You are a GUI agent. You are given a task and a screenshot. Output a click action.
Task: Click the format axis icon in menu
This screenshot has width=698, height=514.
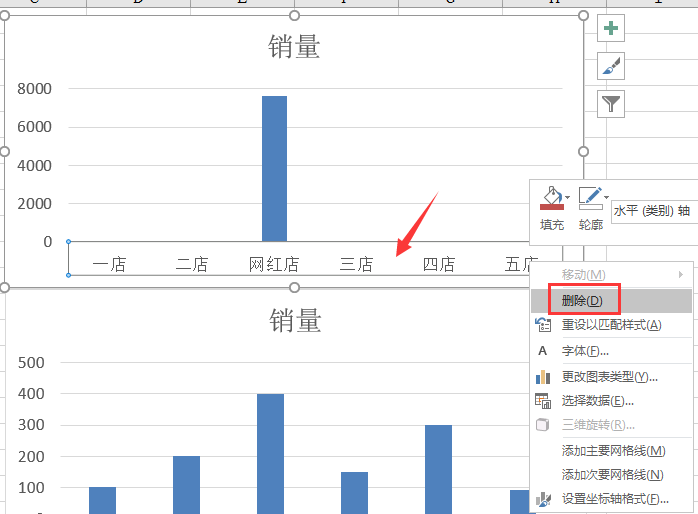pyautogui.click(x=543, y=499)
